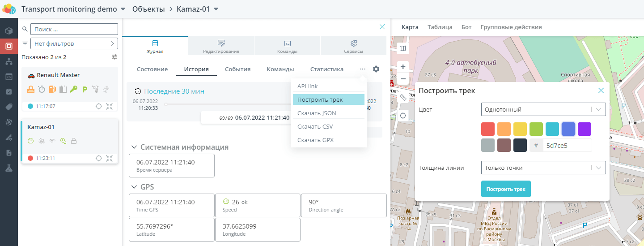Open the Цвет dropdown showing Однотонный
This screenshot has height=246, width=644.
(543, 109)
